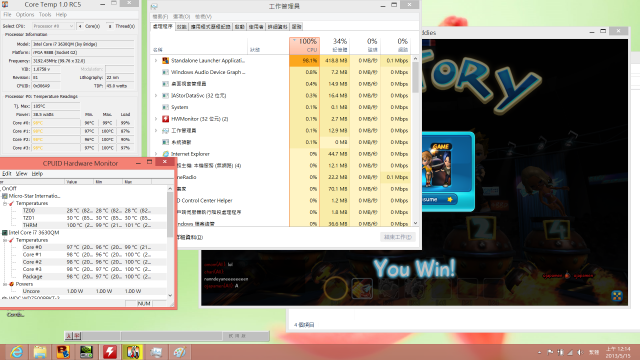Screen dimensions: 640x360
Task: Select the Standalone Launcher Application process icon
Action: [x=165, y=60]
